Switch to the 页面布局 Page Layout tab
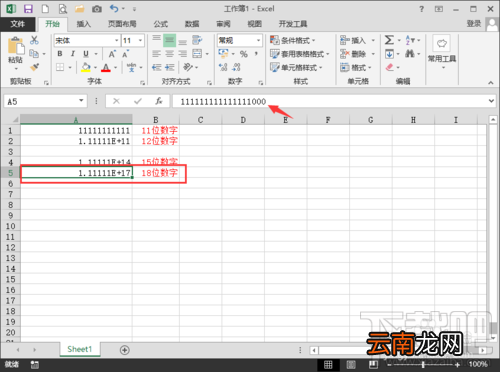 (122, 24)
